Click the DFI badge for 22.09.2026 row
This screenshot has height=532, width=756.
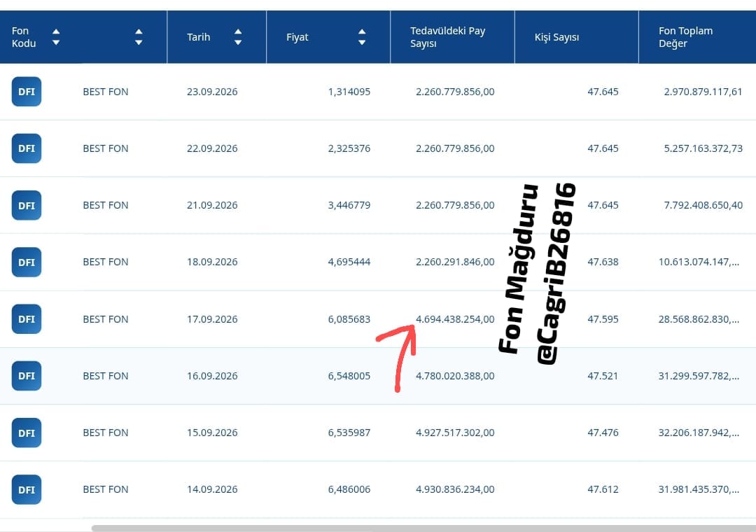(27, 148)
